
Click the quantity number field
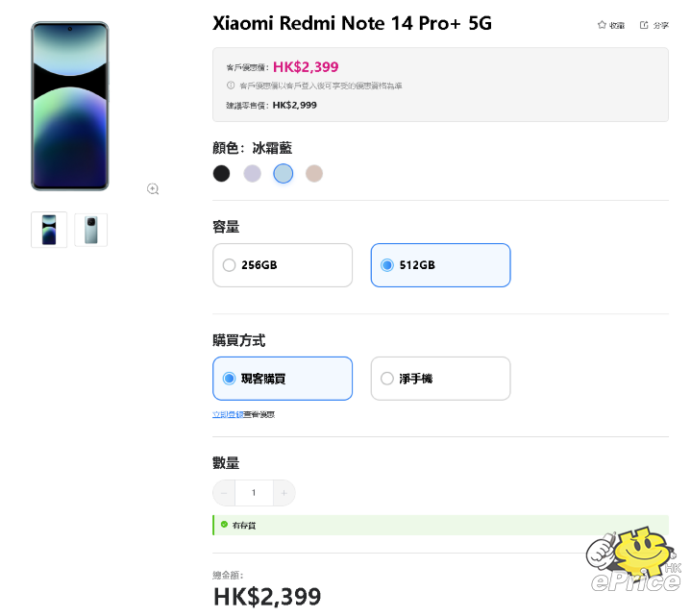(254, 493)
